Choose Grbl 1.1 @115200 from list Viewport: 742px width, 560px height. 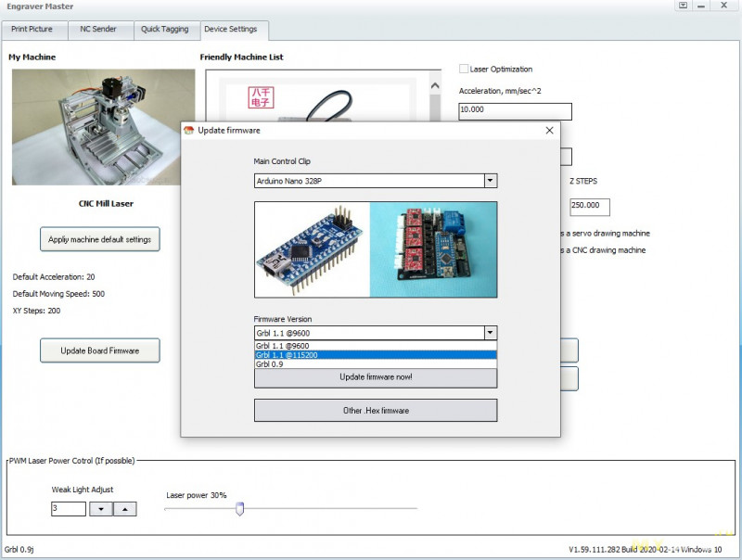(x=376, y=355)
